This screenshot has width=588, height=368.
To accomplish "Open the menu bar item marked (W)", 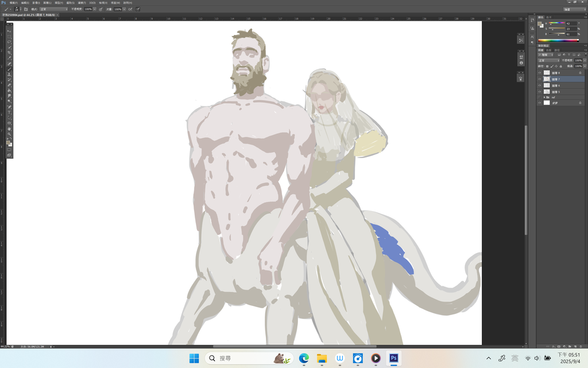I will (x=115, y=3).
